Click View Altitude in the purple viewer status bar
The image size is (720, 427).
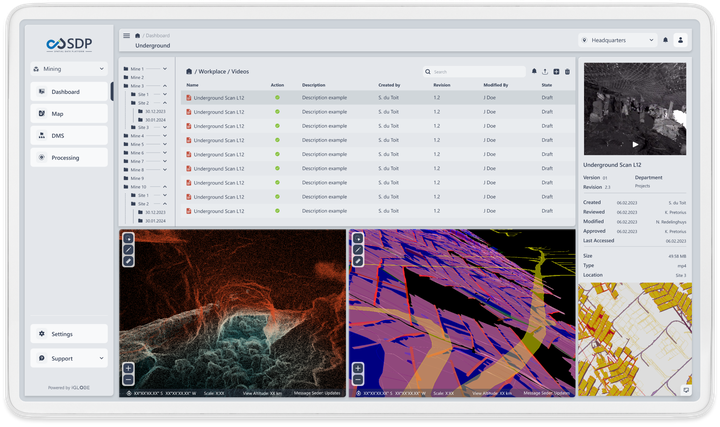point(492,393)
